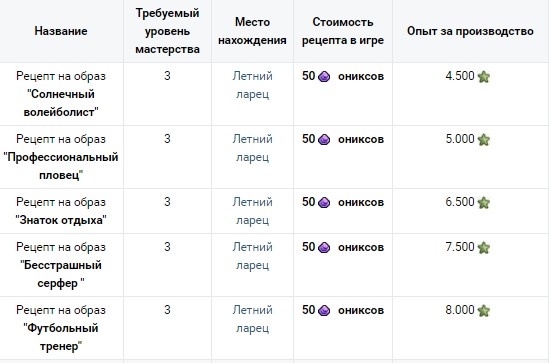549x363 pixels.
Task: Follow Летний ларец link in Знаток отдыха row
Action: click(252, 211)
